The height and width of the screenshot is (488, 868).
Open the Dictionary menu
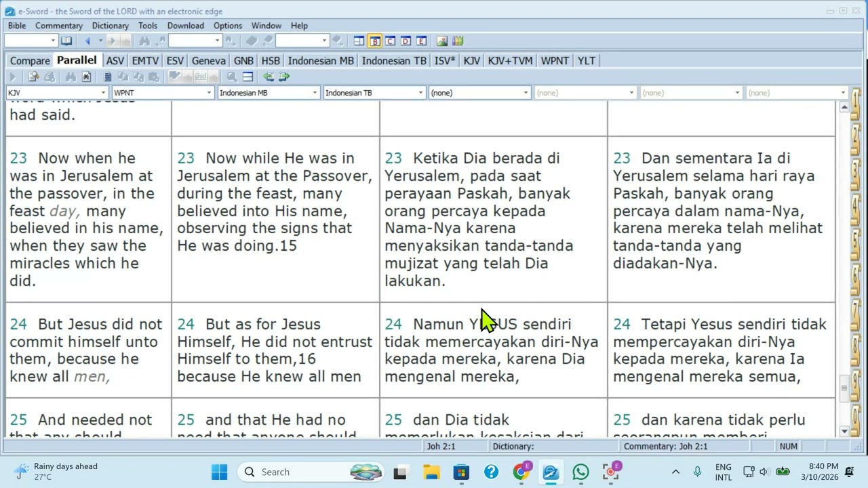click(x=111, y=25)
